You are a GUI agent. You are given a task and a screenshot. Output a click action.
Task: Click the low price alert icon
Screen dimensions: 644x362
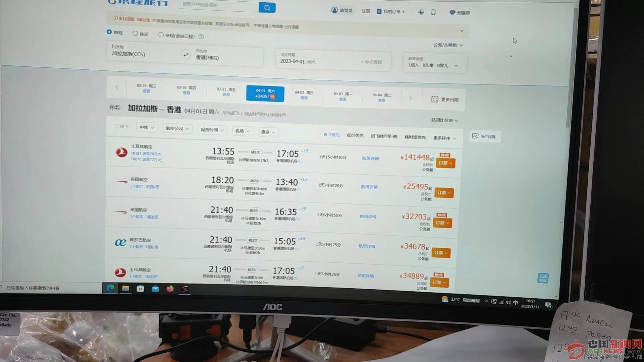coord(475,136)
